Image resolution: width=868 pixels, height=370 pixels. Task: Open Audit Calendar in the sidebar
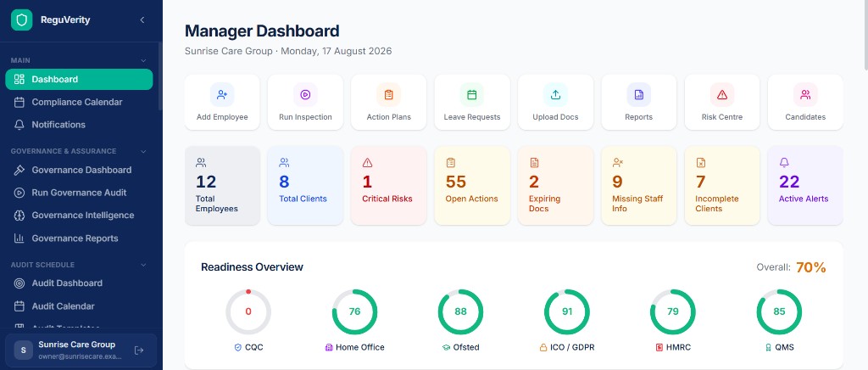point(79,306)
